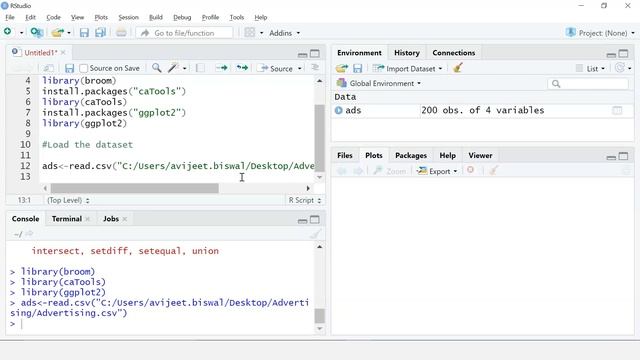Switch to the History tab

click(407, 53)
